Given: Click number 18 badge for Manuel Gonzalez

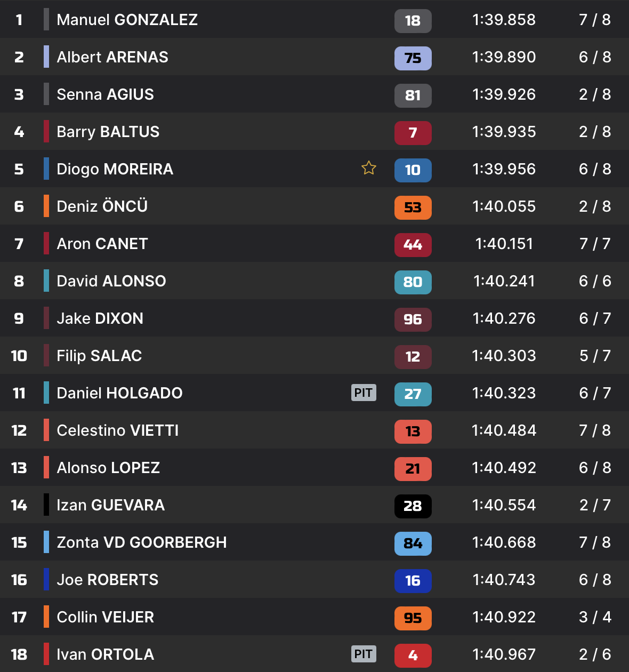Looking at the screenshot, I should tap(413, 21).
